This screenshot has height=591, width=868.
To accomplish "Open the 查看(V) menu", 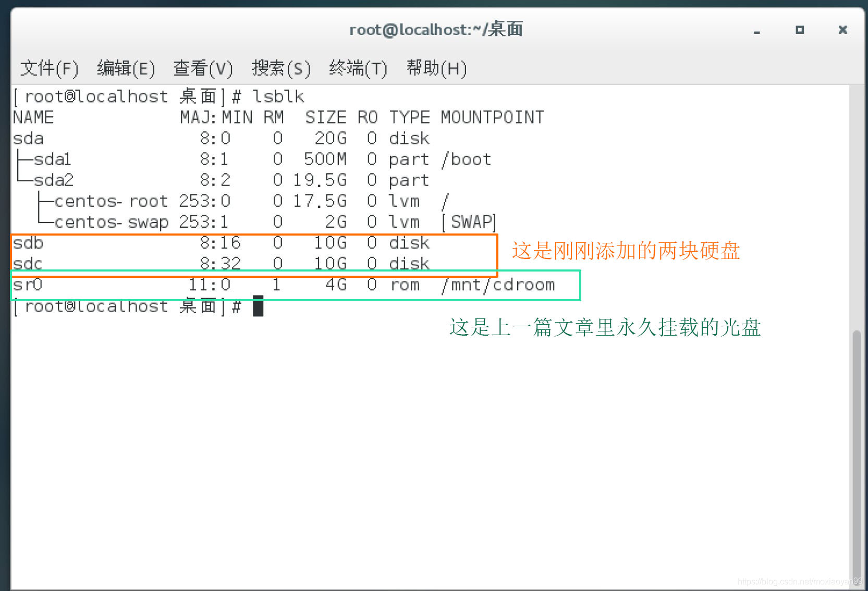I will click(x=203, y=68).
